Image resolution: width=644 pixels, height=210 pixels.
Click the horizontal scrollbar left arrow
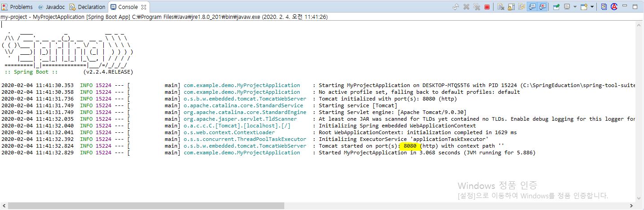click(x=4, y=206)
